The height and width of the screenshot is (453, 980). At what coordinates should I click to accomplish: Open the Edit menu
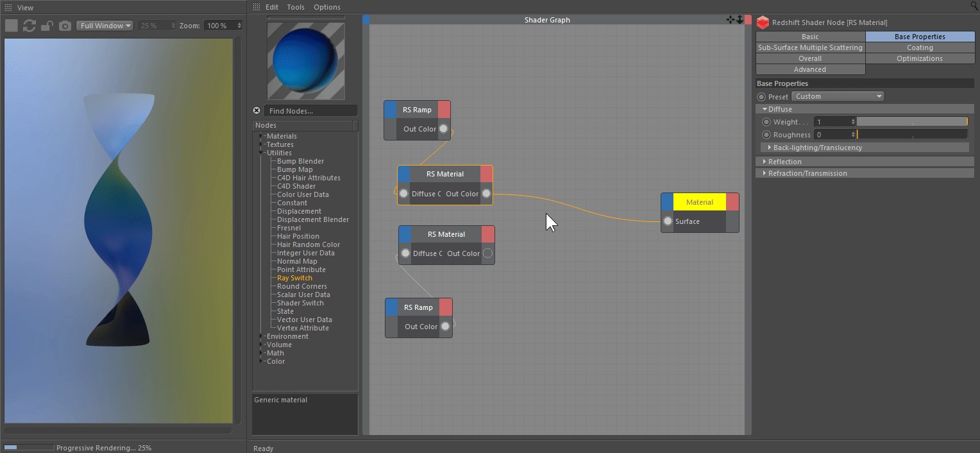272,7
